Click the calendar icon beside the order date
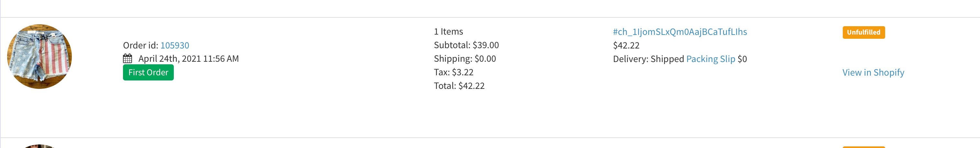This screenshot has height=148, width=980. click(x=128, y=58)
